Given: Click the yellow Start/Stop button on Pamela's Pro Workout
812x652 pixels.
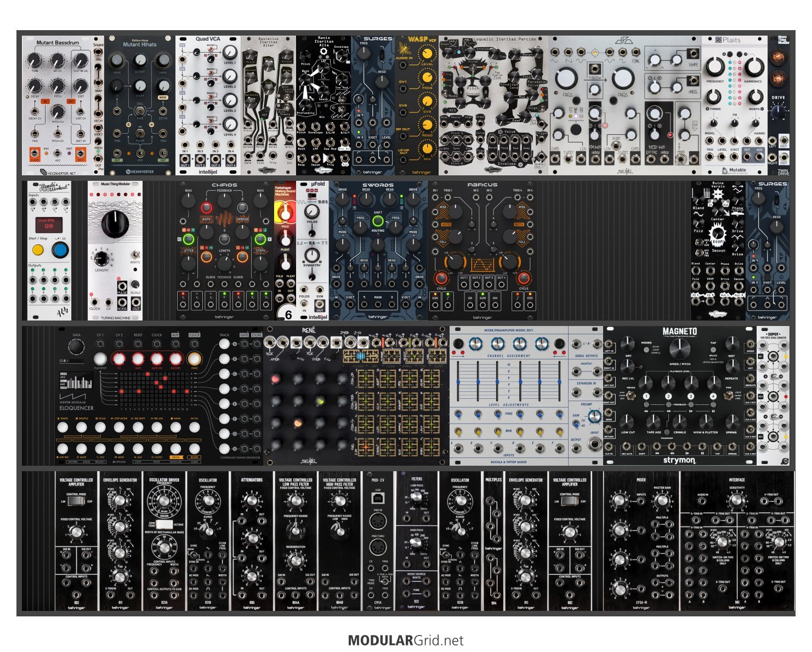Looking at the screenshot, I should [x=38, y=250].
